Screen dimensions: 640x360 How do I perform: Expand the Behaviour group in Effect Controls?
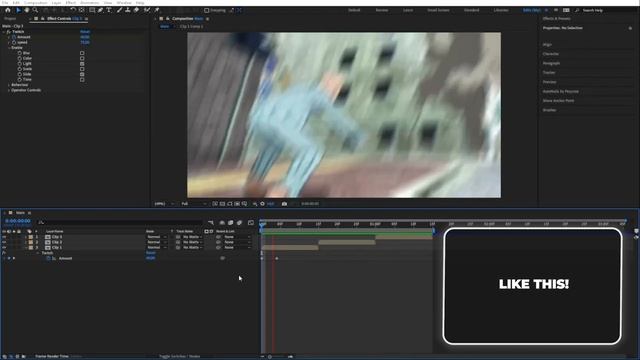[9, 85]
